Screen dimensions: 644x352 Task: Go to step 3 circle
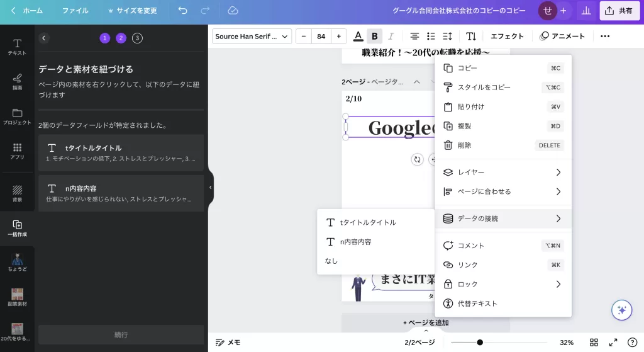click(x=137, y=38)
